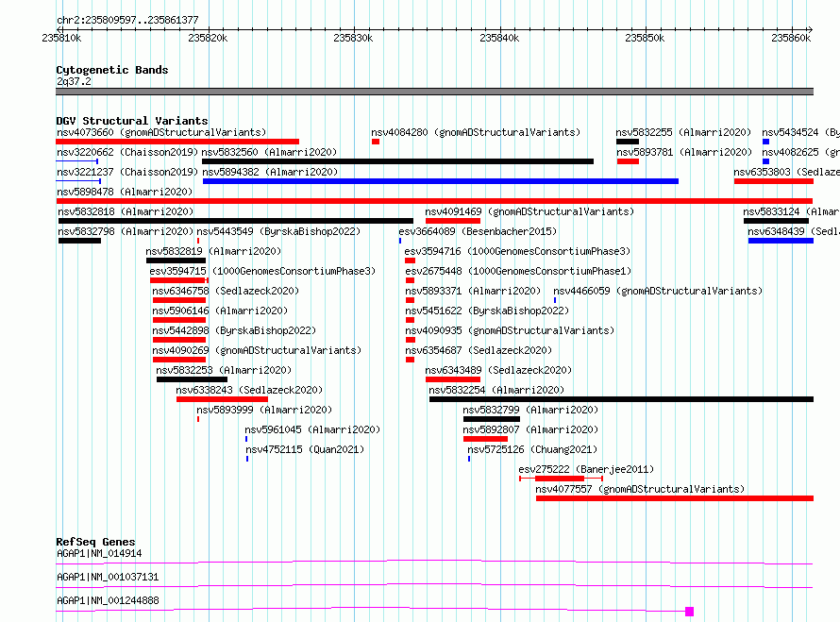Click the black nsv5832254 variant bar
840x622 pixels.
[621, 399]
